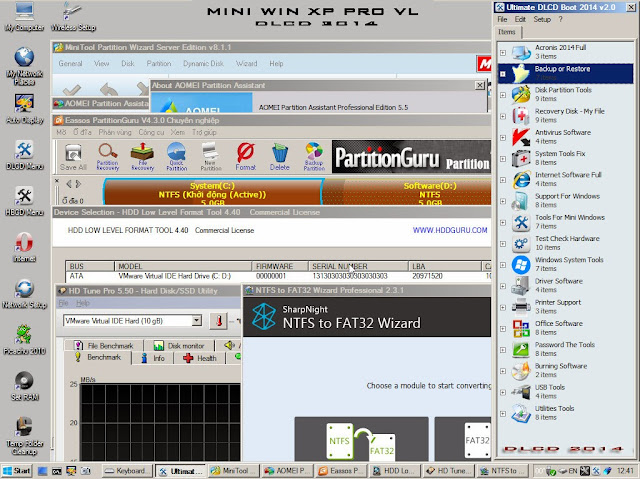Click Undo arrow in MiniTool toolbar

109,89
